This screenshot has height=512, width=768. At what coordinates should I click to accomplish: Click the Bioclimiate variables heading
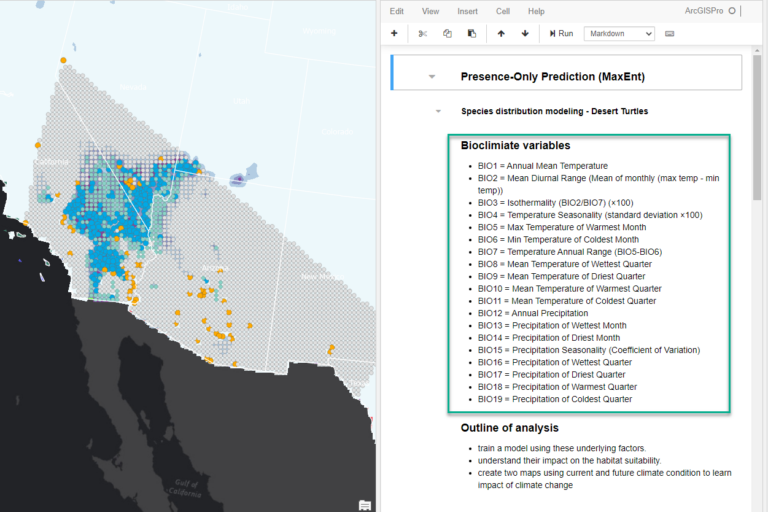(x=515, y=146)
